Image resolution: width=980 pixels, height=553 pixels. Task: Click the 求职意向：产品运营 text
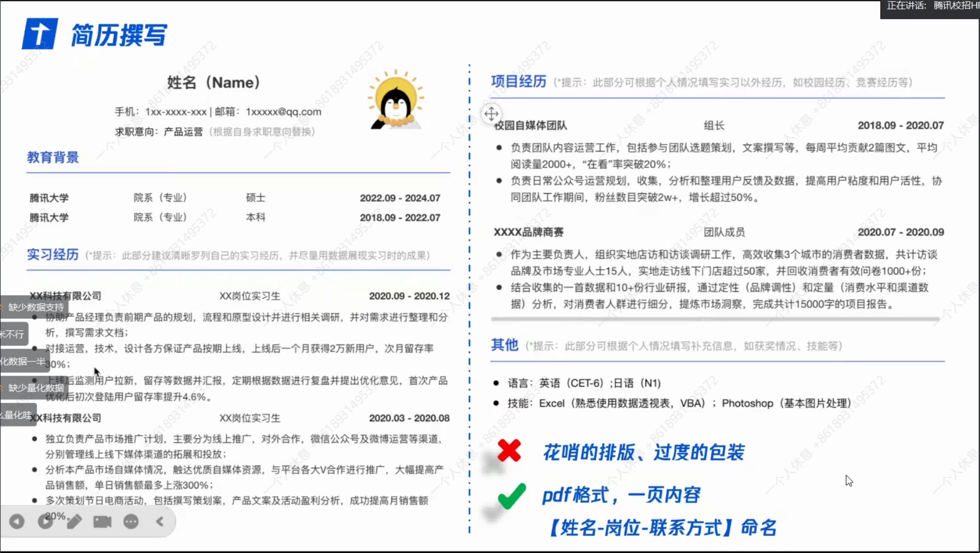[x=159, y=132]
